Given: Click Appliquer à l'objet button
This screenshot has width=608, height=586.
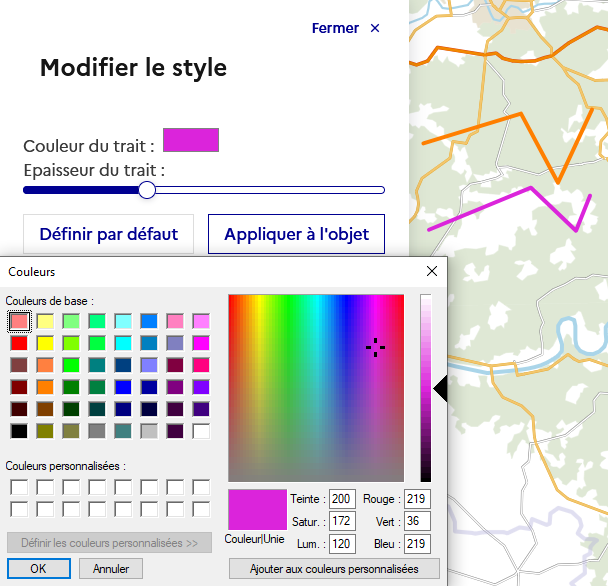Looking at the screenshot, I should [296, 234].
